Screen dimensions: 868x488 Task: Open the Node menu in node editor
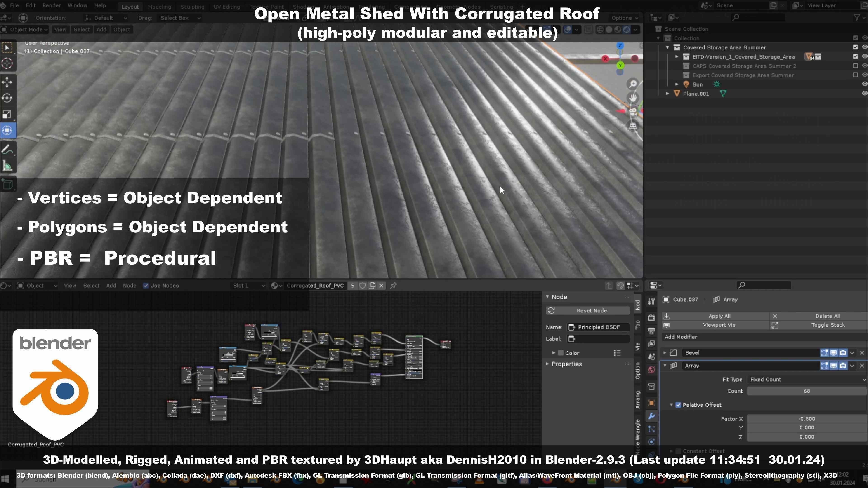[x=129, y=286]
